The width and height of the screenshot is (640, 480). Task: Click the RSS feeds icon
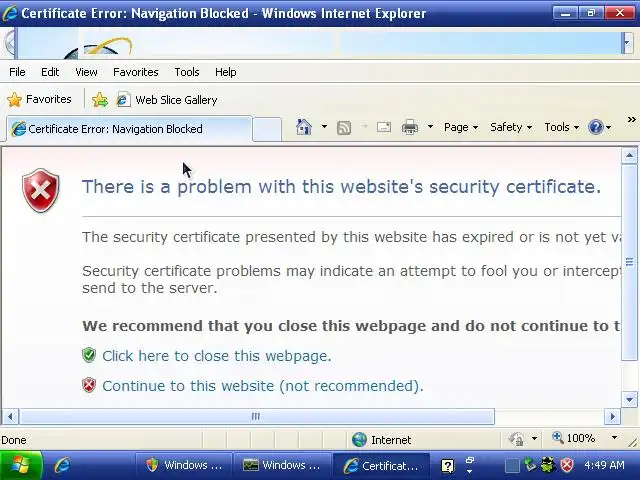point(344,128)
